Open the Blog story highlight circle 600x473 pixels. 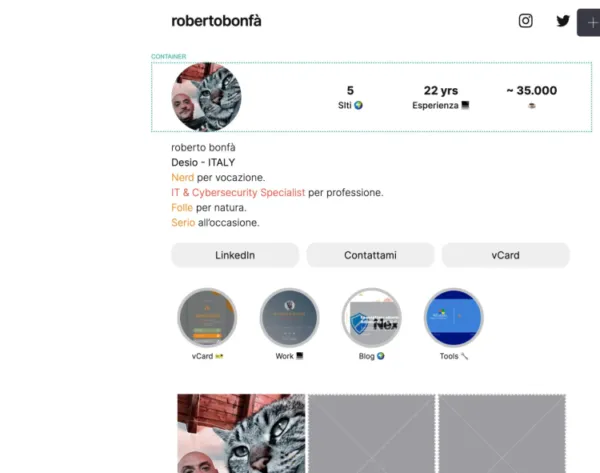click(x=372, y=318)
